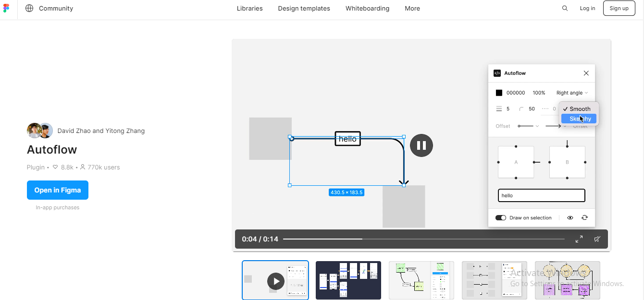Screen dimensions: 644x300
Task: Click the heart likes icon
Action: (x=55, y=167)
